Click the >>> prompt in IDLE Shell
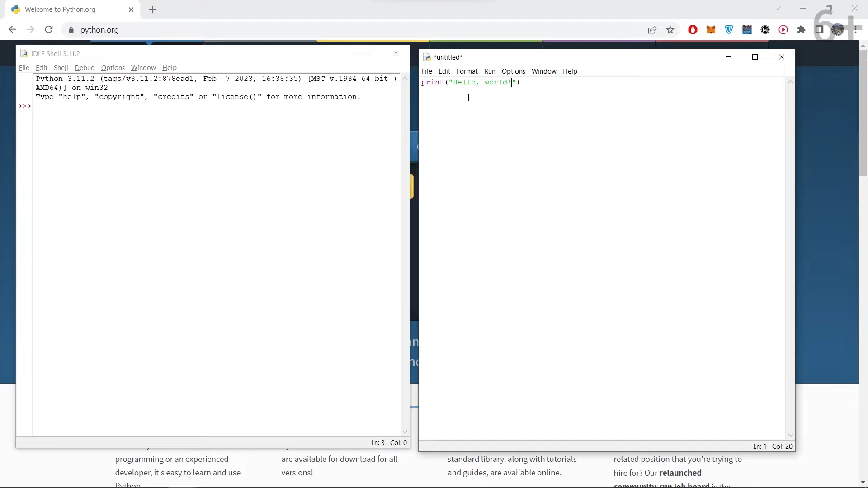The width and height of the screenshot is (868, 488). (24, 106)
